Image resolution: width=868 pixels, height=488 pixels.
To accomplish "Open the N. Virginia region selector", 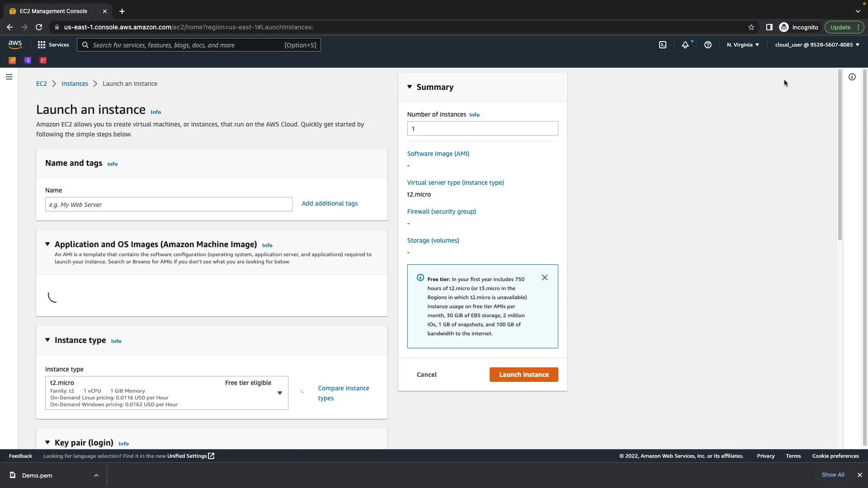I will 743,45.
